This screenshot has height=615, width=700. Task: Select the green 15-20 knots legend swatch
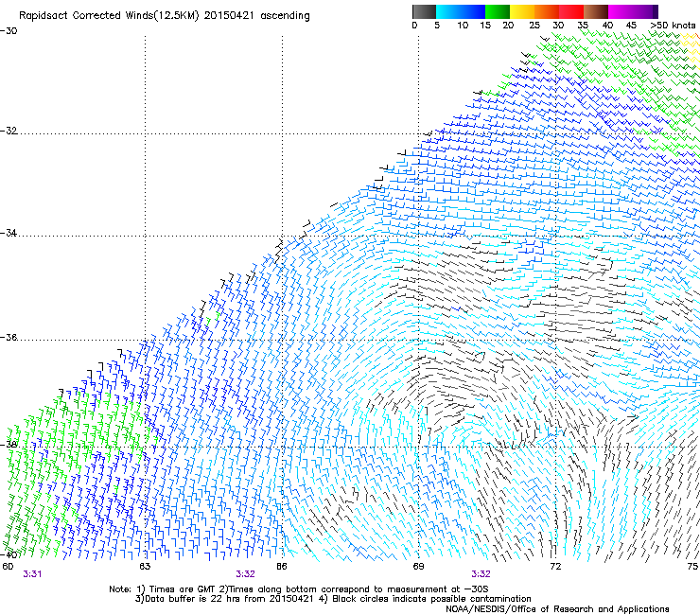pyautogui.click(x=498, y=11)
